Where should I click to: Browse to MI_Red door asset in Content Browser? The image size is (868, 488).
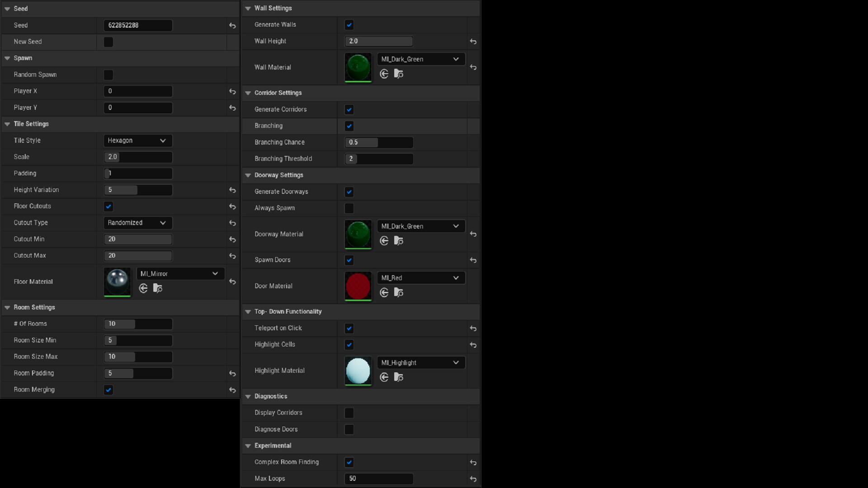click(x=399, y=292)
